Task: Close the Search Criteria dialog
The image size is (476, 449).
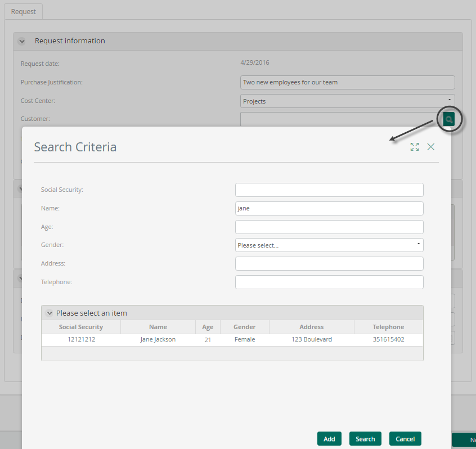Action: [x=431, y=147]
